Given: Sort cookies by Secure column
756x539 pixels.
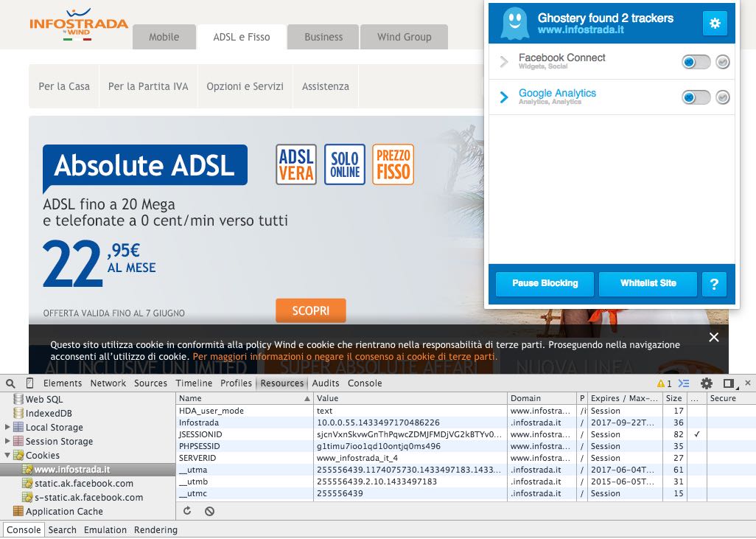Looking at the screenshot, I should click(x=731, y=398).
